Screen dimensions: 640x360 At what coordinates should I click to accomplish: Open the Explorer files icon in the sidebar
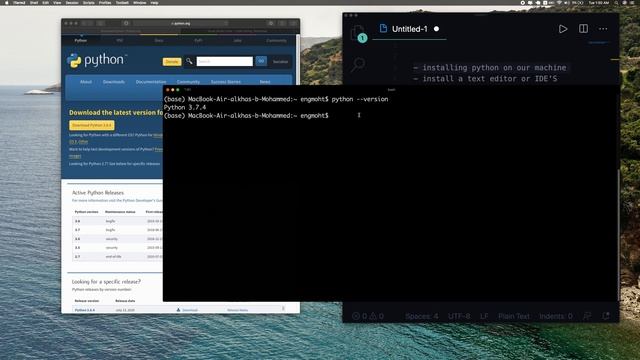click(x=358, y=32)
